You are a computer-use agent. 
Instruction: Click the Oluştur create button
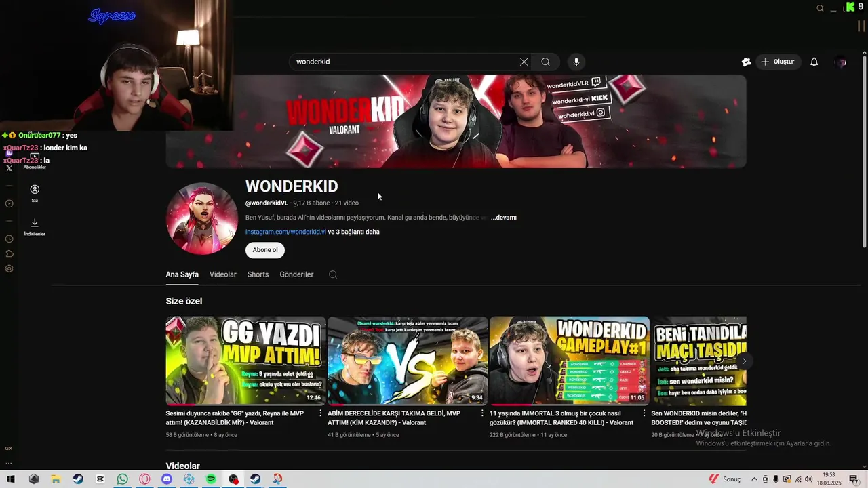tap(778, 62)
